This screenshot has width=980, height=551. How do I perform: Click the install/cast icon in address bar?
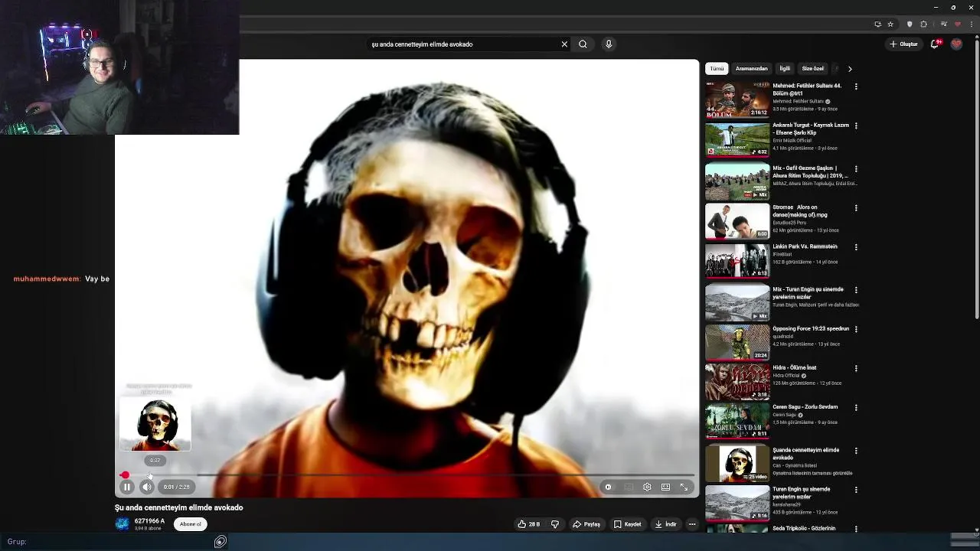[x=878, y=24]
